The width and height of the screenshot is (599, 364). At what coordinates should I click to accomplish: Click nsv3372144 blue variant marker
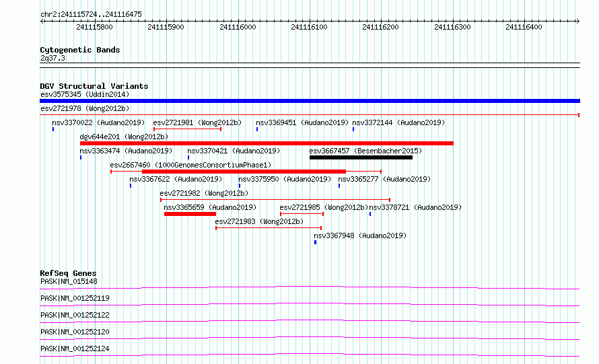(353, 129)
